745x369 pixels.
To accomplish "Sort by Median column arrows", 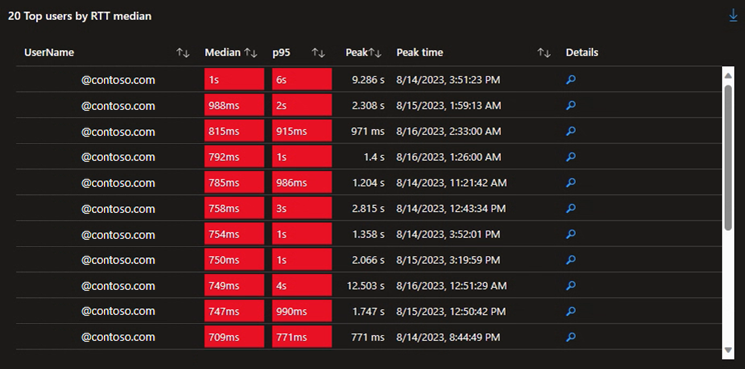I will [250, 53].
